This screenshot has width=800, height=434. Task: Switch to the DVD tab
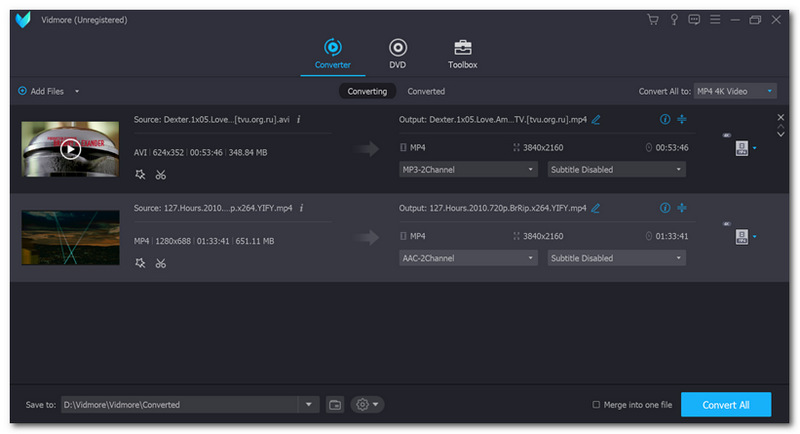[x=397, y=53]
